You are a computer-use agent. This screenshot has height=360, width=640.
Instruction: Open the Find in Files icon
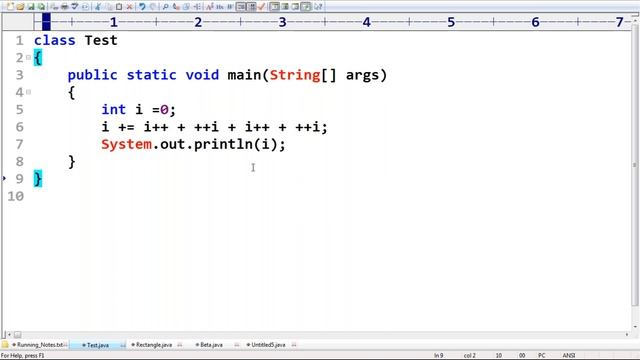tap(187, 7)
